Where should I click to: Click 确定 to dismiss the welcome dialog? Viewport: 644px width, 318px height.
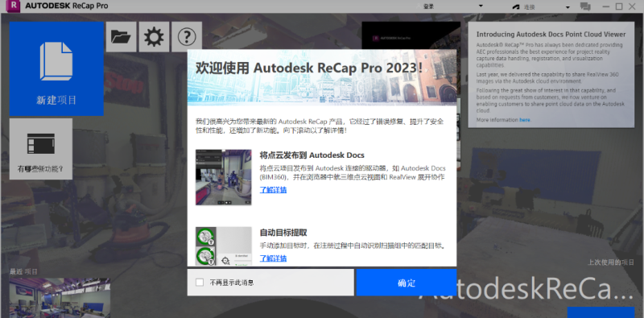[407, 283]
